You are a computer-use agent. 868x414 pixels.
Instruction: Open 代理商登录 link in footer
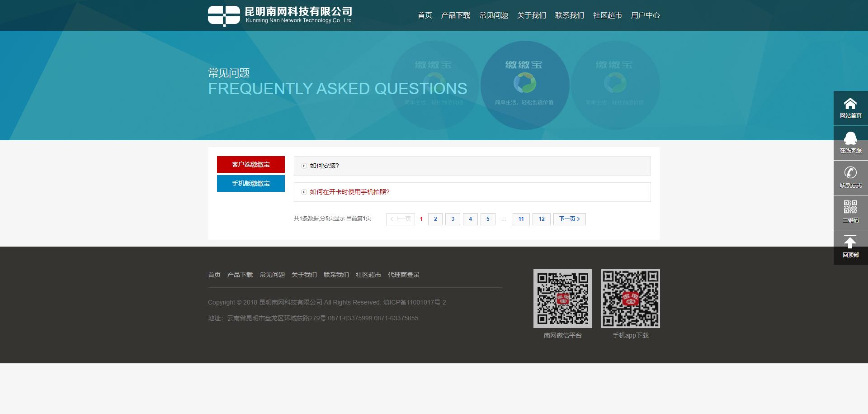(403, 275)
